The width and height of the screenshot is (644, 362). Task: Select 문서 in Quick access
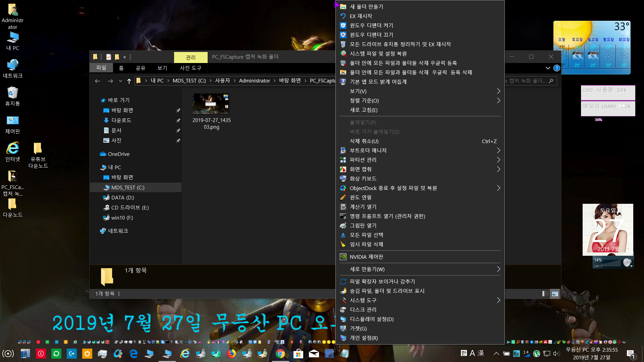(116, 130)
